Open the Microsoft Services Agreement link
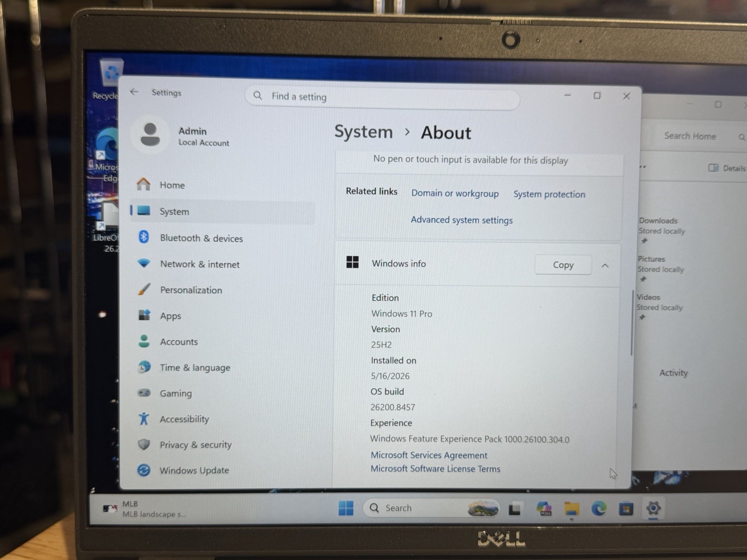747x560 pixels. (429, 455)
